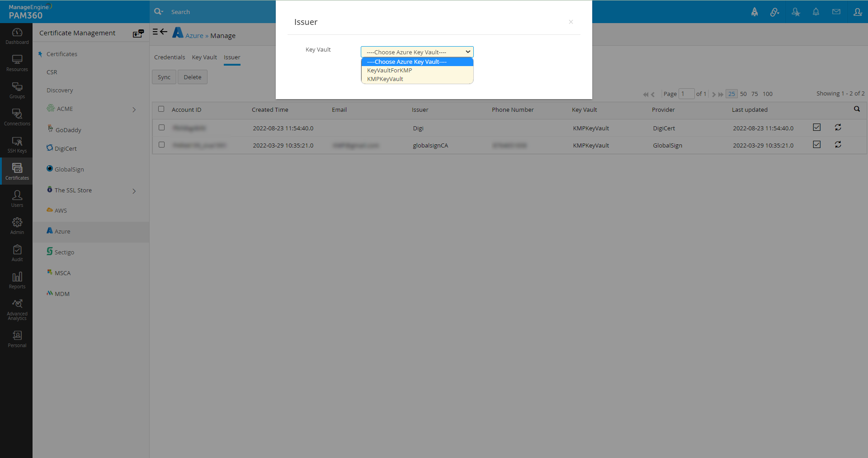Expand The SSL Store entry
The width and height of the screenshot is (868, 458).
point(134,191)
